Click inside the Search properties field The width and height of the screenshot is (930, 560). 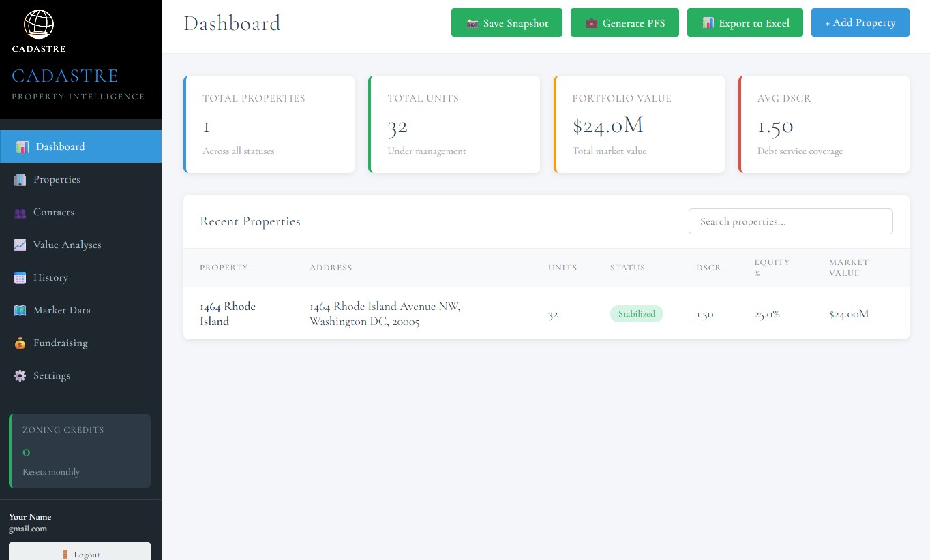(790, 221)
